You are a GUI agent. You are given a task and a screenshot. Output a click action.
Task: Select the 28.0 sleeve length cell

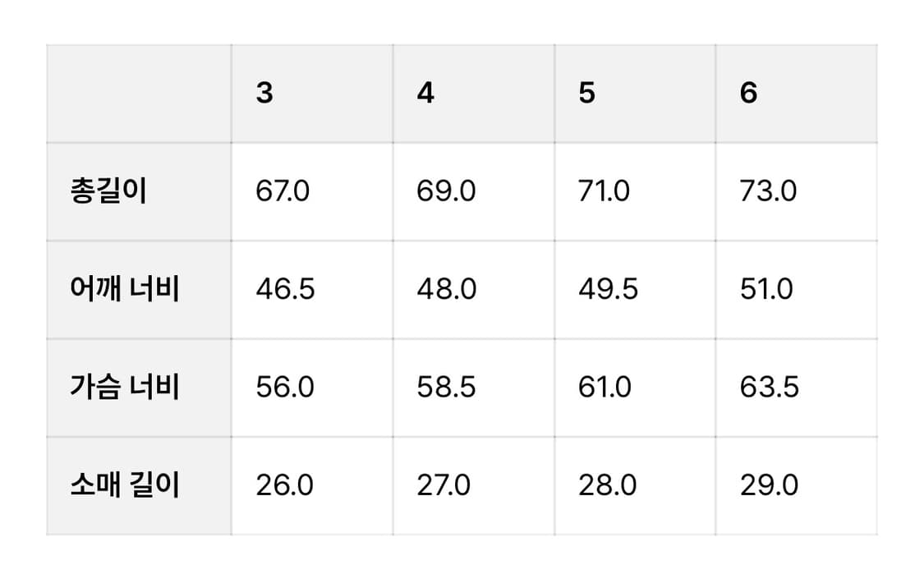[x=635, y=486]
